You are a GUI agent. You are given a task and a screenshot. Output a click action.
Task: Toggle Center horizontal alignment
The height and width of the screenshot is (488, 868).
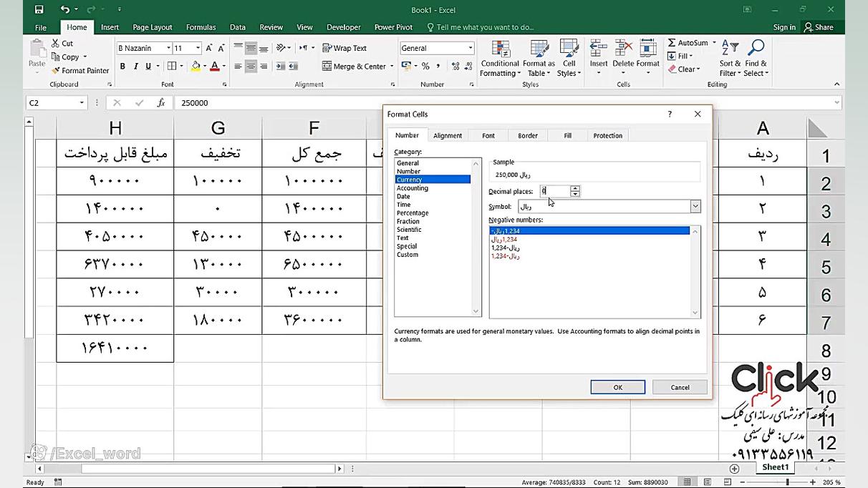pos(251,67)
